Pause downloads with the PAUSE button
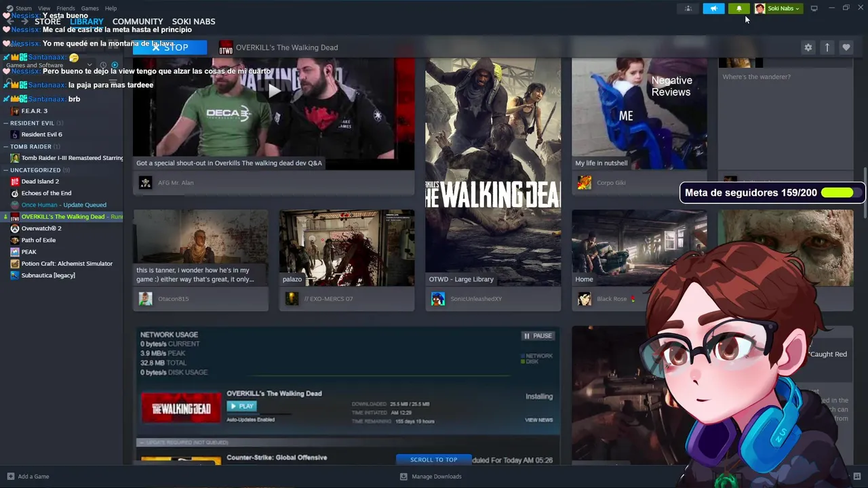 (538, 335)
